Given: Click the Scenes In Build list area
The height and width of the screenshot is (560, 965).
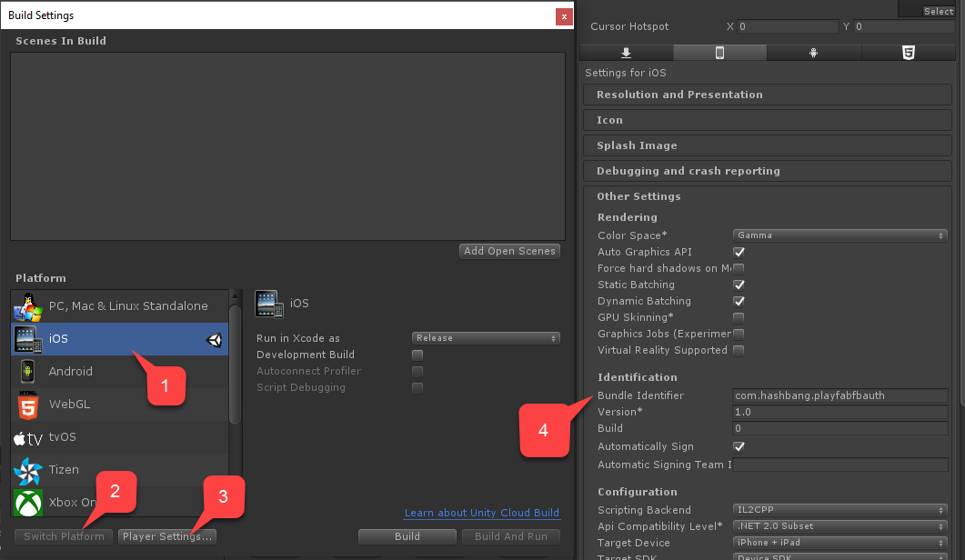Looking at the screenshot, I should click(x=287, y=146).
